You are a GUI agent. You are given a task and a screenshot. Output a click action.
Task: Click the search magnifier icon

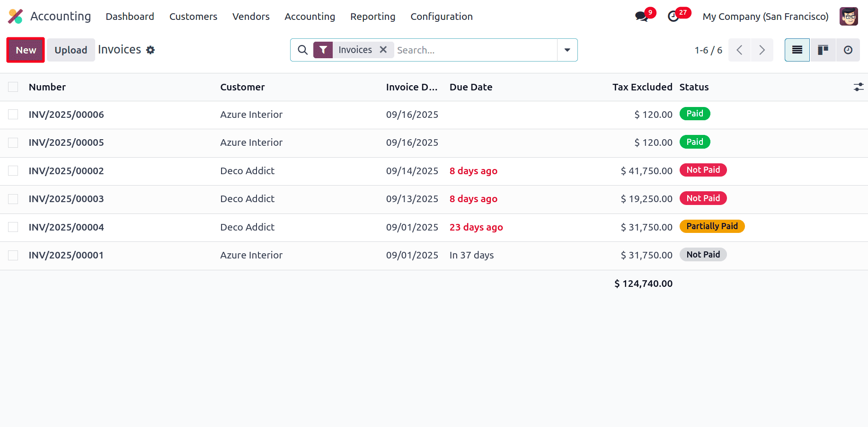point(302,50)
